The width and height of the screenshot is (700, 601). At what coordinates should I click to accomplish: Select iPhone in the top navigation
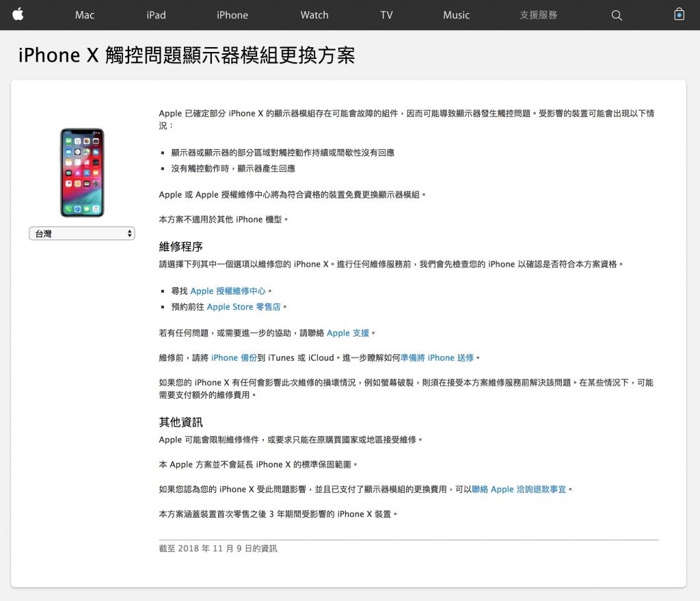pyautogui.click(x=232, y=15)
